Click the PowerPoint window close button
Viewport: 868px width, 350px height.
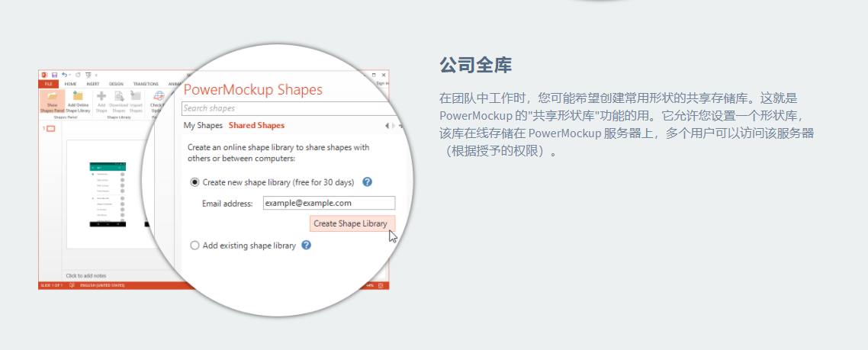384,75
